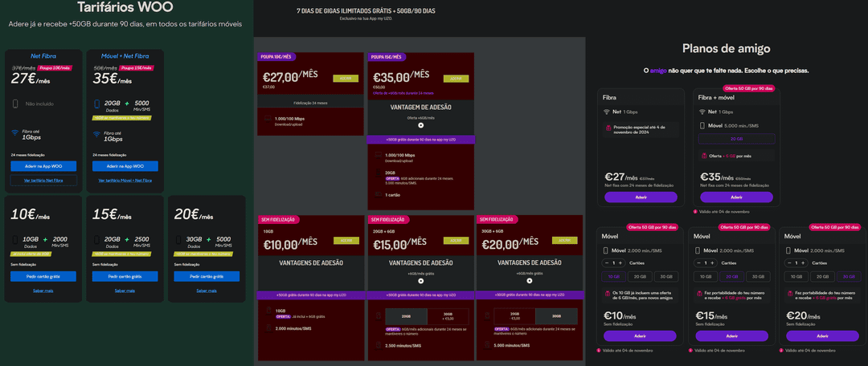Click the phone icon in Amigo Fibra + móvel card

(x=703, y=126)
